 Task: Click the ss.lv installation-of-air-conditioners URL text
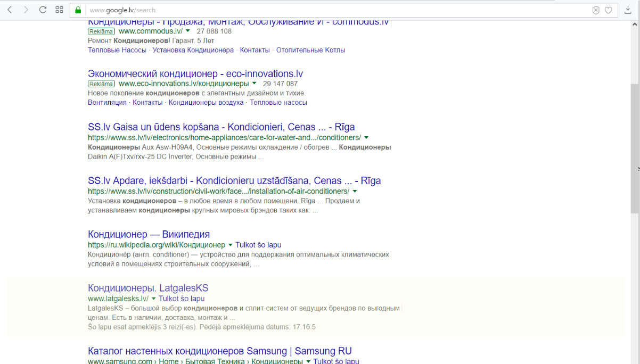point(218,191)
